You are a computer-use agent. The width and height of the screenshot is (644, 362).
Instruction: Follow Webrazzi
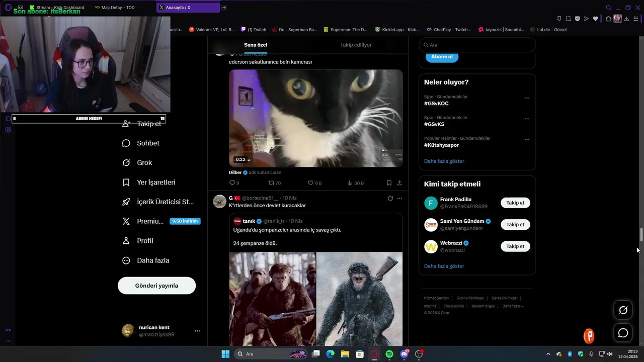515,246
